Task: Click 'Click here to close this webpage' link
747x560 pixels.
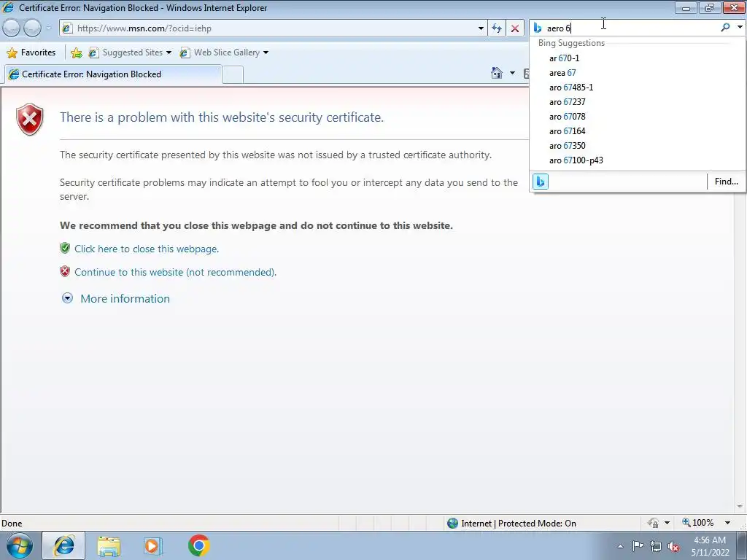Action: [147, 249]
